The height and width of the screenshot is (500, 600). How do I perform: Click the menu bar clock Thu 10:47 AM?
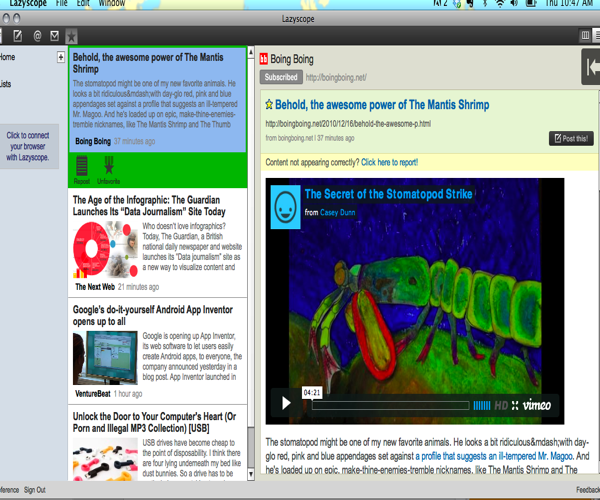pos(569,3)
